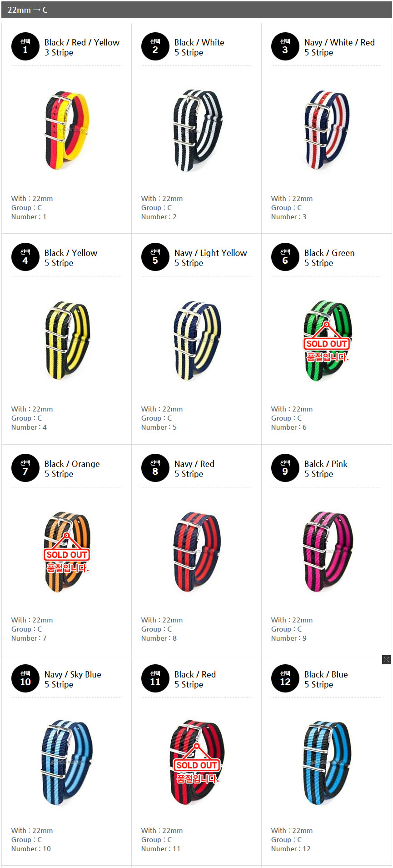Choose the number 5 selection badge
Viewport: 393px width, 868px height.
tap(155, 257)
